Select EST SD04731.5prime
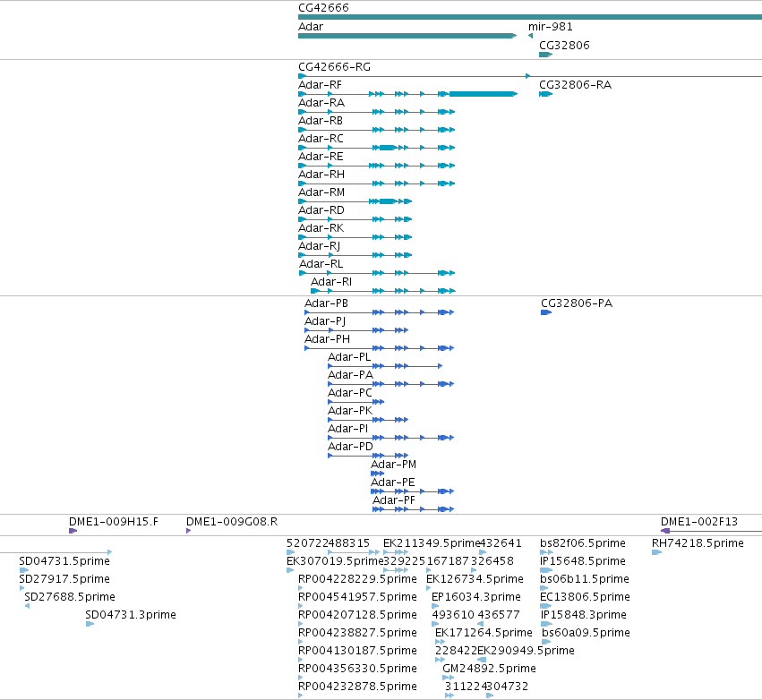Screen dimensions: 762x700 tap(64, 561)
